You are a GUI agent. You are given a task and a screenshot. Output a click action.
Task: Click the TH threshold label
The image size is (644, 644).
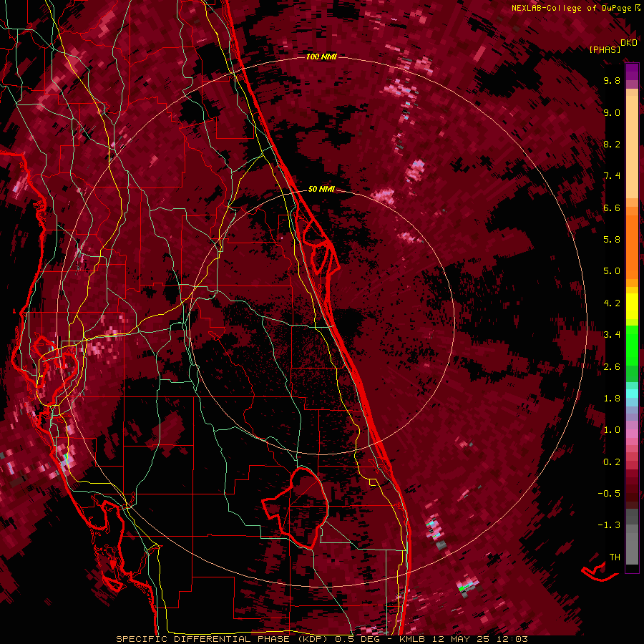point(615,557)
